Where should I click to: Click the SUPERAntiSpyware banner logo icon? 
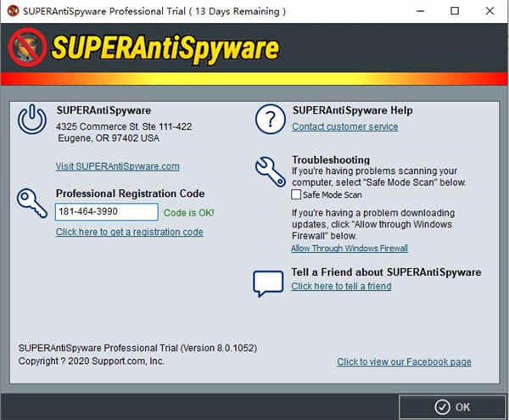[28, 48]
